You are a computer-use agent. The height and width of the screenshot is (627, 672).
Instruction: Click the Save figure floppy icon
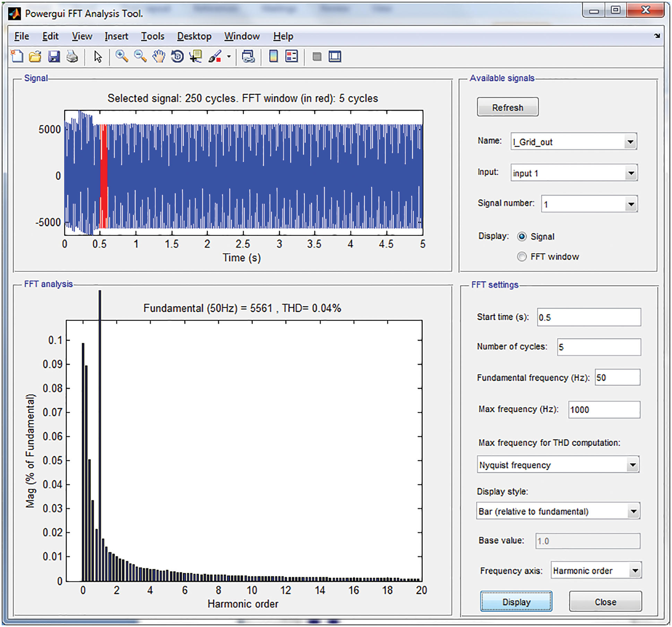point(54,56)
